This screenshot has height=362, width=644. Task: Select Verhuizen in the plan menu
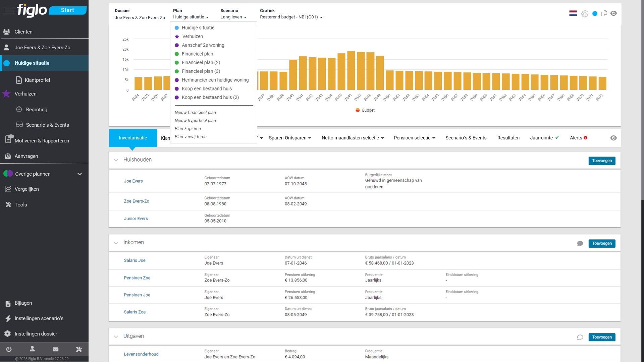[193, 37]
